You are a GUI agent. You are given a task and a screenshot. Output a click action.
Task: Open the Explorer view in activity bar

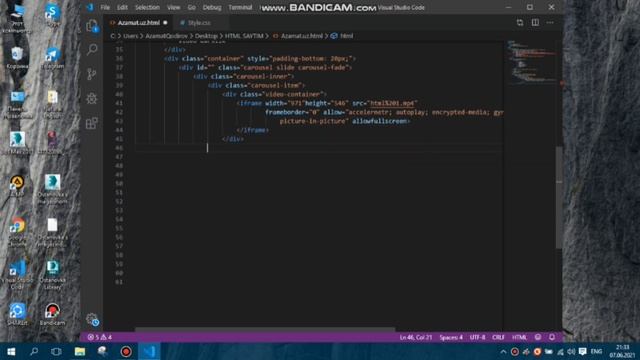[x=92, y=26]
